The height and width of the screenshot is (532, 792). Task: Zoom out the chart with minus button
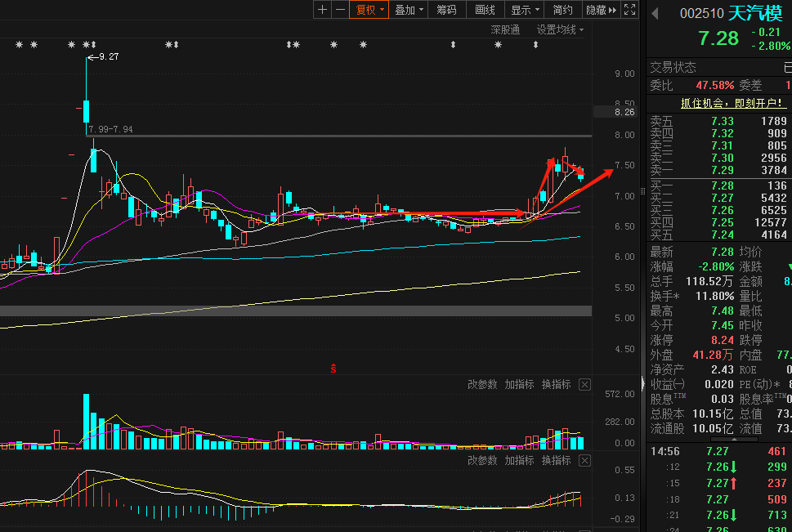[x=341, y=10]
